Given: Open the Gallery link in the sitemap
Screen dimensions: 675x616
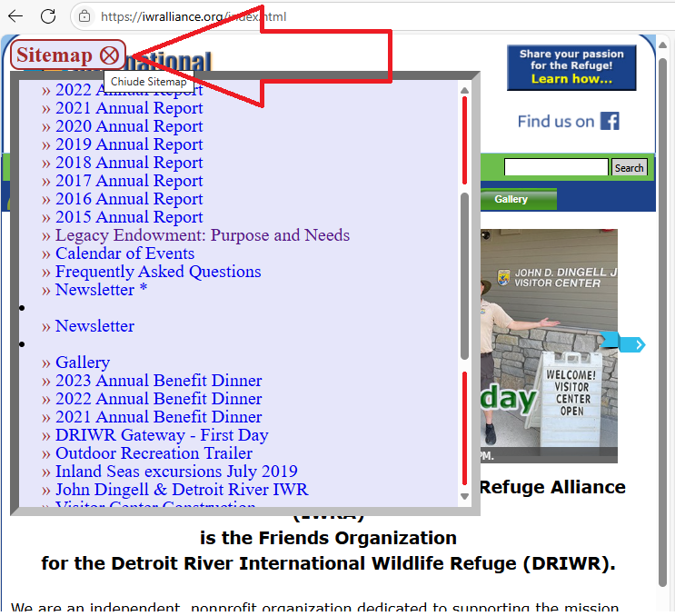Looking at the screenshot, I should (83, 363).
